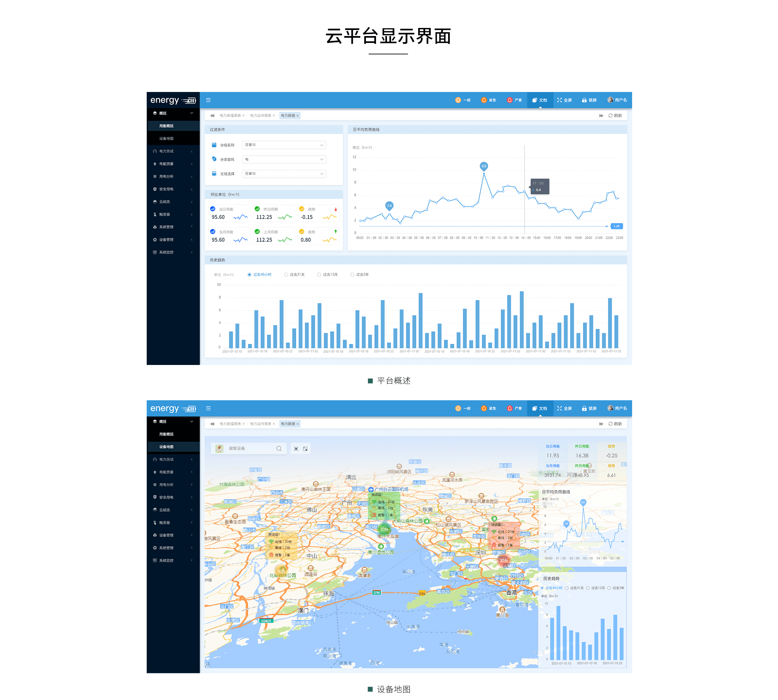The image size is (778, 700).
Task: Open the 支线选择 dropdown in filter panel
Action: 284,174
